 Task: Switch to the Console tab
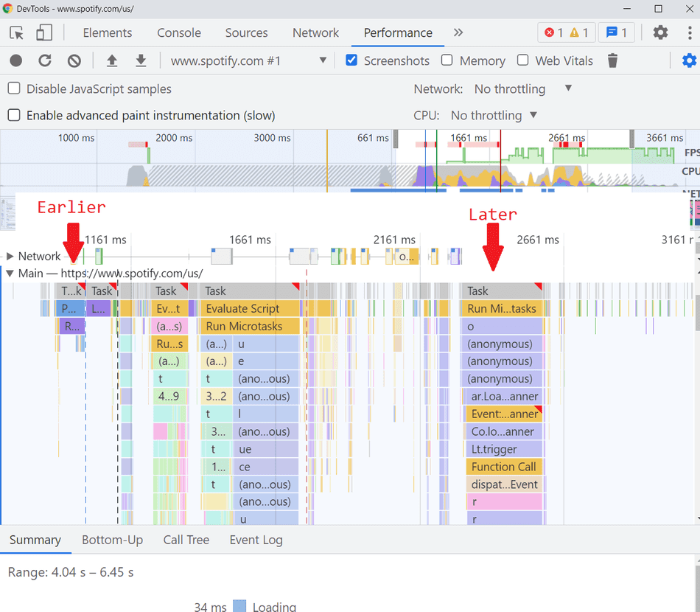tap(179, 32)
